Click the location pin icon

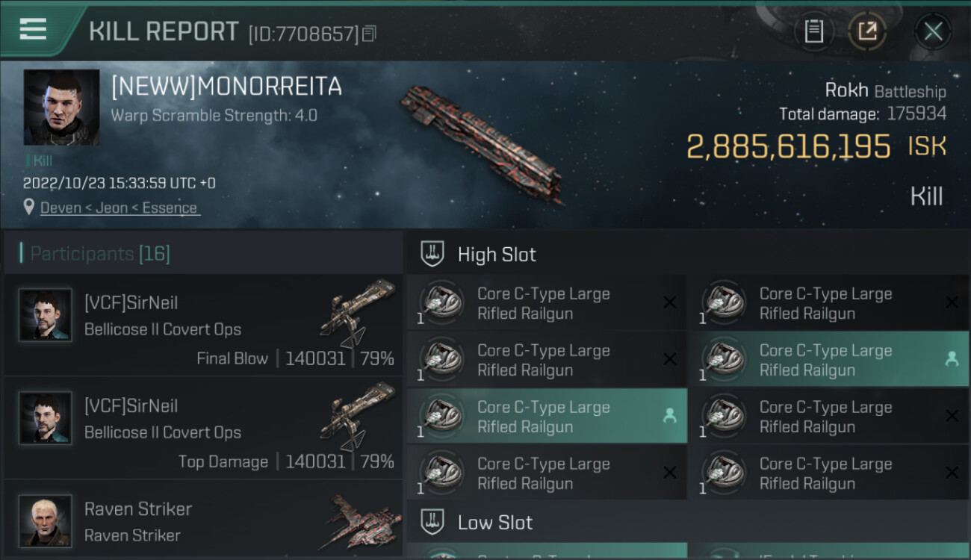click(x=29, y=208)
